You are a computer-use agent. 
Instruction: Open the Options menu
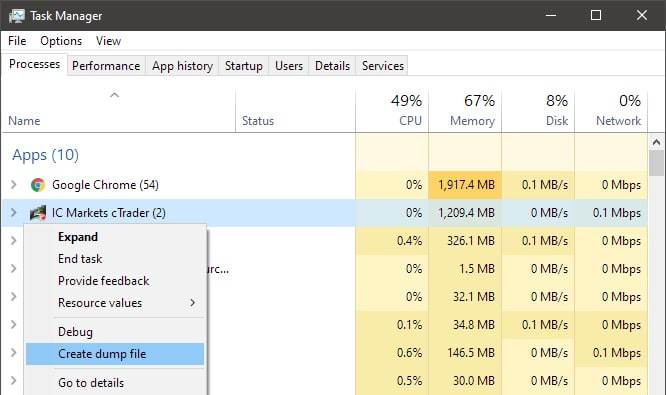pyautogui.click(x=61, y=41)
